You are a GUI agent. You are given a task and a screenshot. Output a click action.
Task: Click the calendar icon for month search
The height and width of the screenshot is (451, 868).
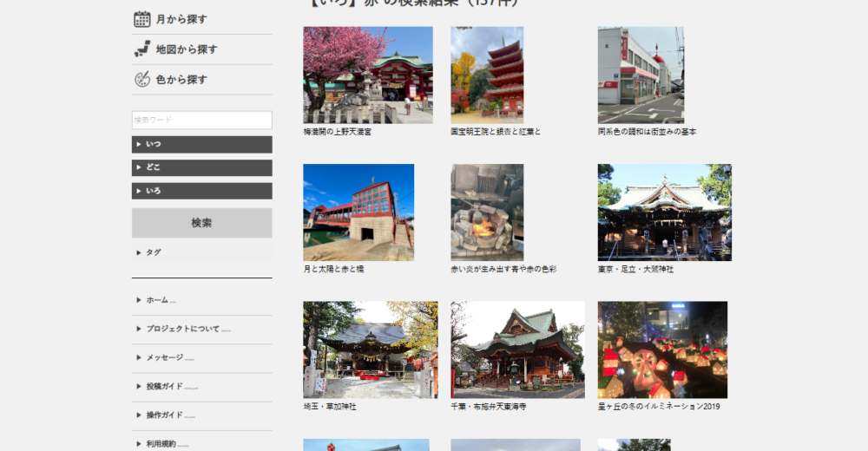coord(142,19)
